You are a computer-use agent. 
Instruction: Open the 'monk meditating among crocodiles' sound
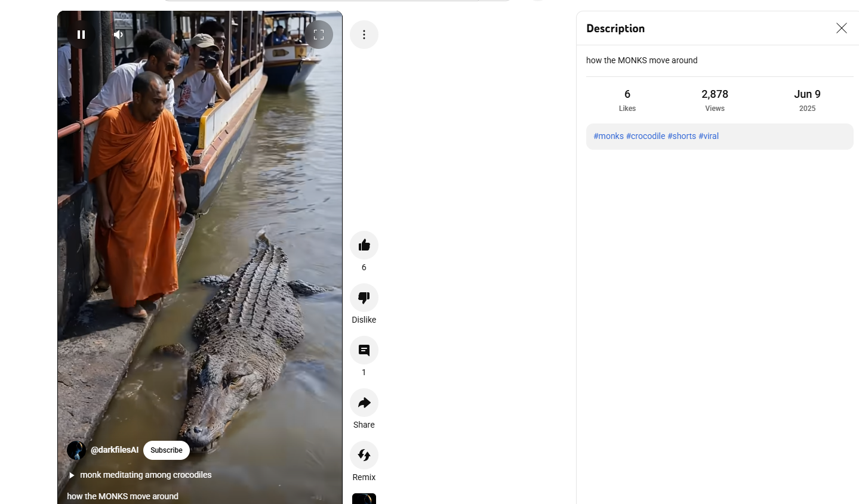point(146,475)
